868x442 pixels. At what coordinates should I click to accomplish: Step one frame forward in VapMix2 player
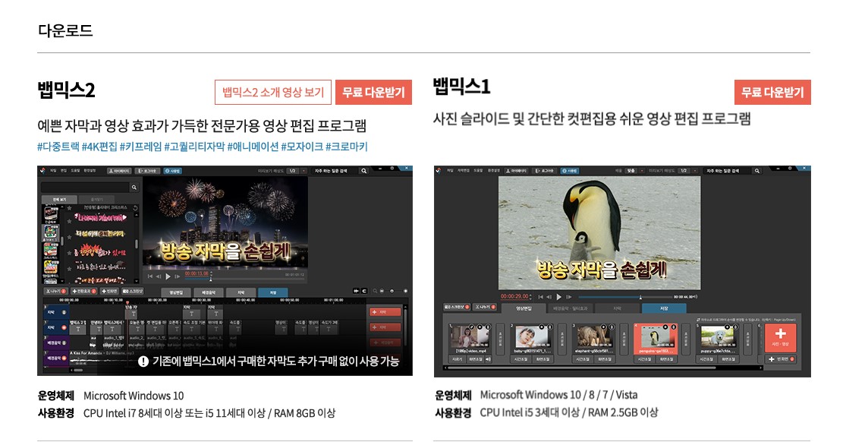click(177, 276)
